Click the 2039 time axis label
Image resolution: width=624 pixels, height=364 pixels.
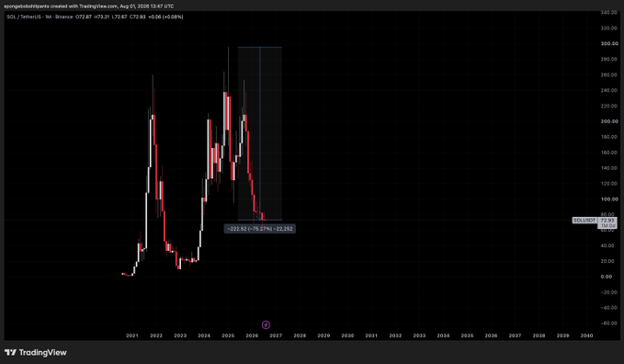(562, 336)
